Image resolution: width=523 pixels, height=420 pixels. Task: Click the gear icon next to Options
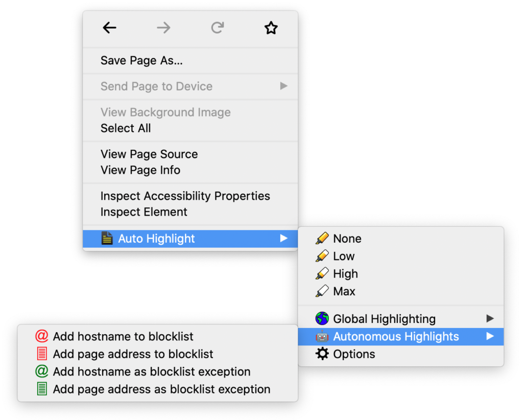[x=322, y=354]
